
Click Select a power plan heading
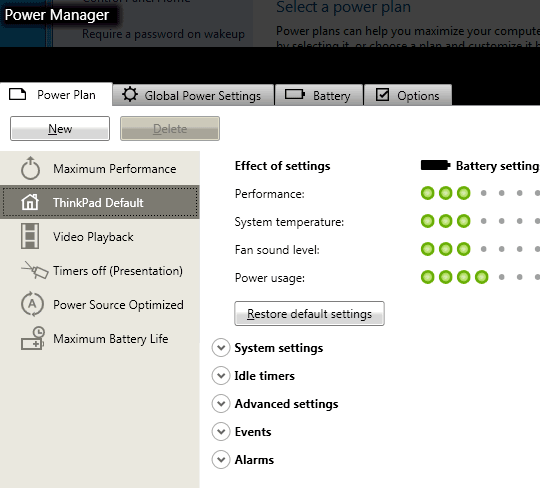coord(343,7)
